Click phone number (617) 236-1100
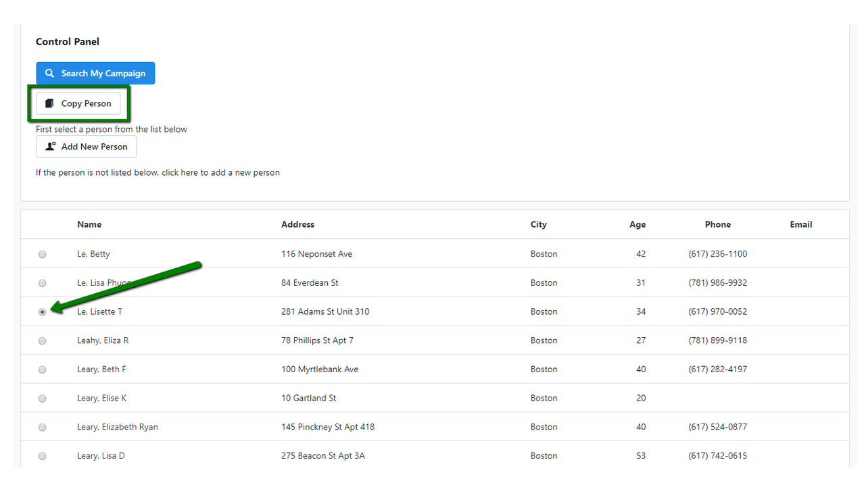This screenshot has height=485, width=868. pos(717,254)
